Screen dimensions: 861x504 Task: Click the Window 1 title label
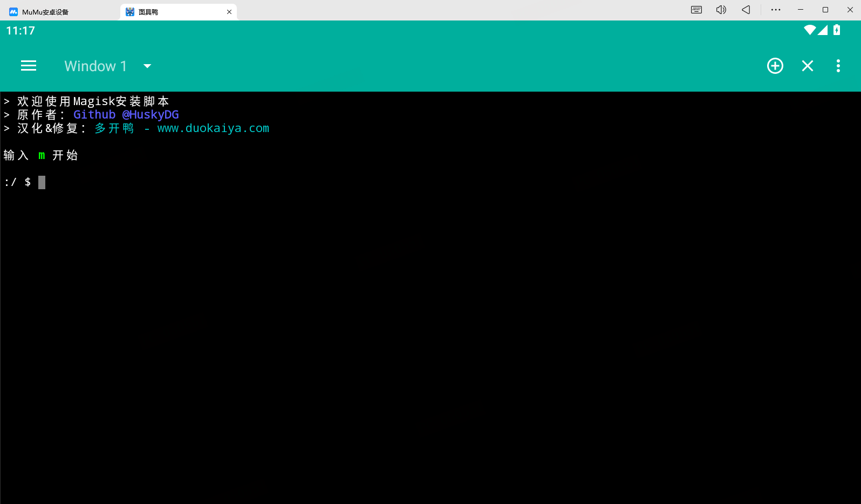(x=95, y=66)
